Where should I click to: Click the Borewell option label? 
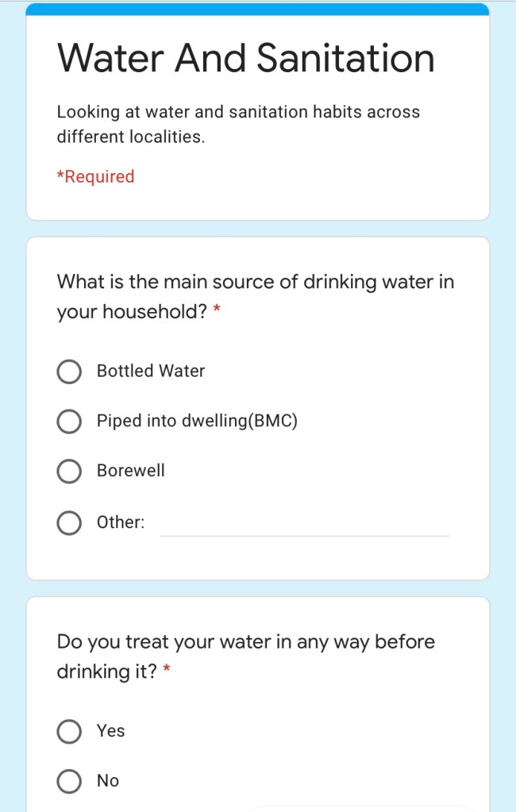[x=131, y=471]
